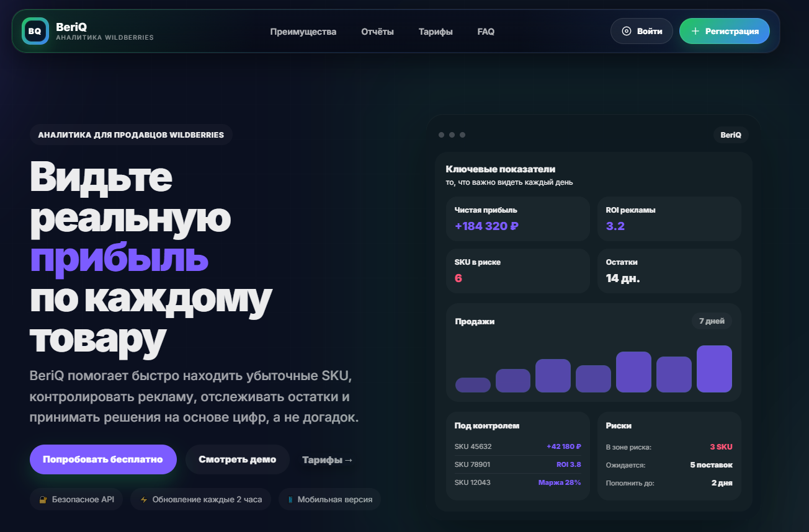Screen dimensions: 809x532
Task: Click the Маржа 28% value
Action: pyautogui.click(x=560, y=482)
